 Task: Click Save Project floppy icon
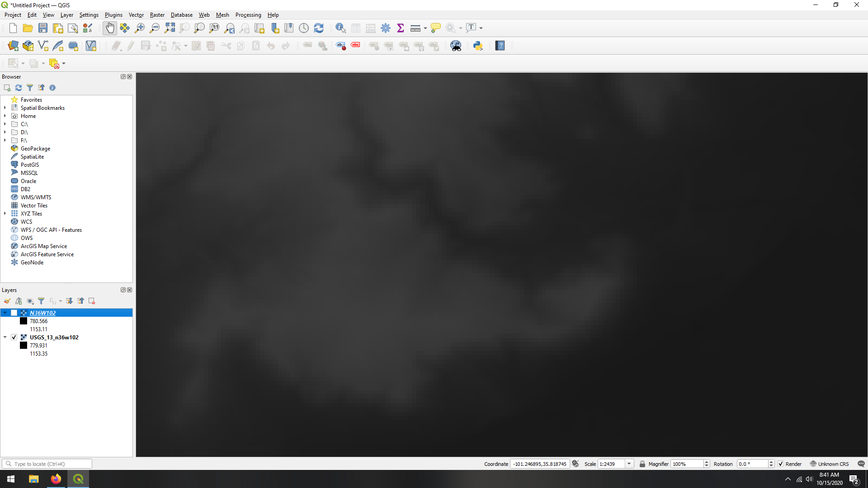(43, 28)
